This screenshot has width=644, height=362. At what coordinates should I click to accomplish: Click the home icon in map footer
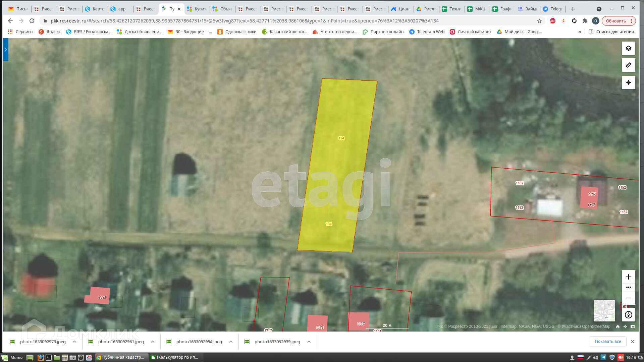618,326
